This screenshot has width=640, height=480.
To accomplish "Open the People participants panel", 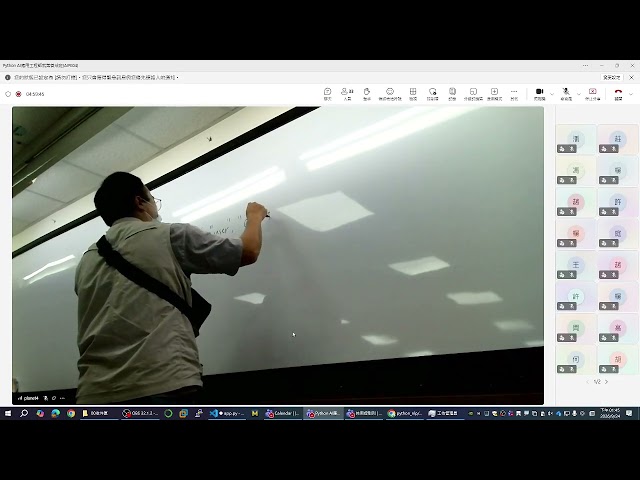I will (x=347, y=93).
